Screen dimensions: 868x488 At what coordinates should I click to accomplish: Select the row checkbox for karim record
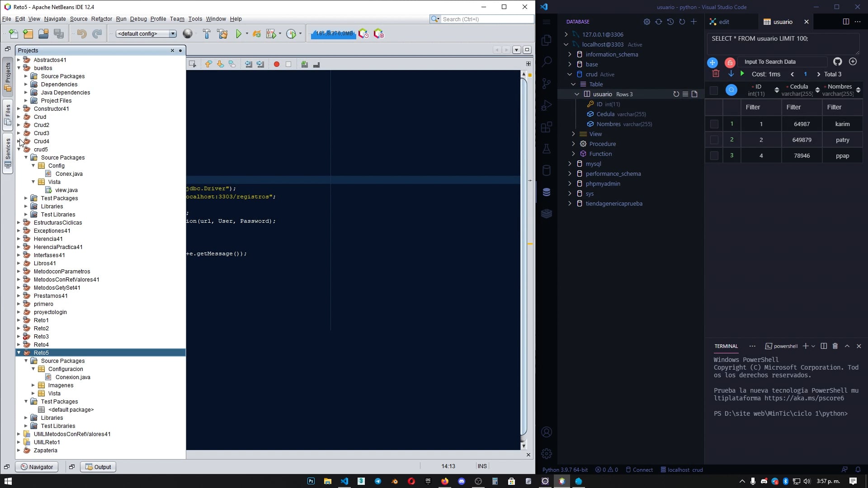click(714, 123)
